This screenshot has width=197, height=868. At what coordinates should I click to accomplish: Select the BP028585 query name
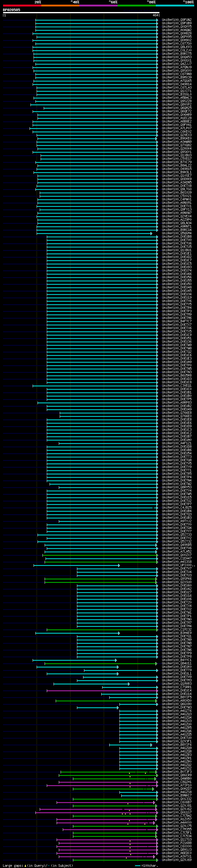tap(11, 10)
